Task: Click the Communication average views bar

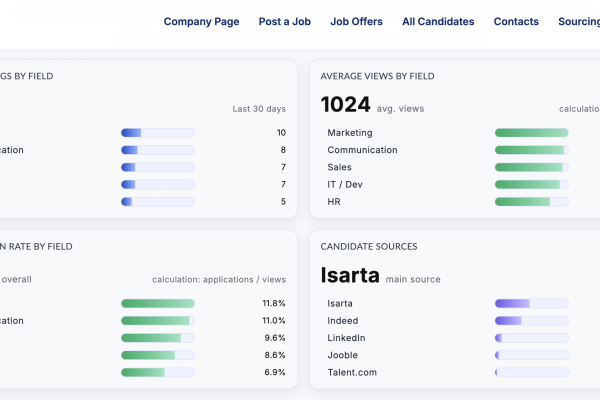Action: [x=531, y=150]
